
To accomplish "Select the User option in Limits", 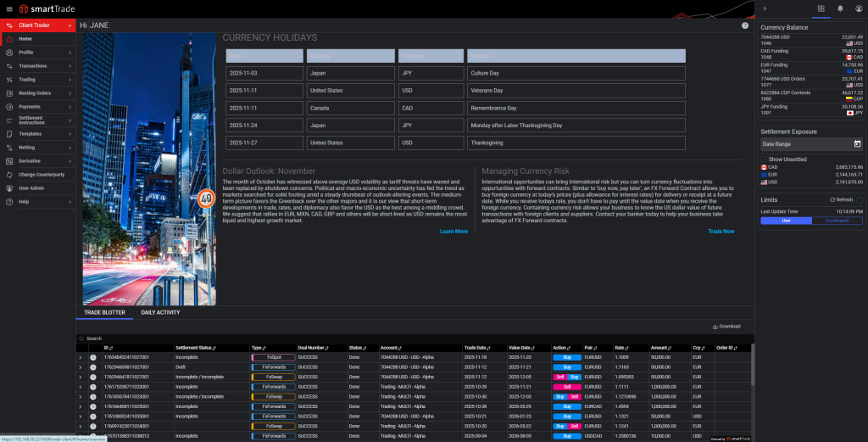I will tap(786, 221).
